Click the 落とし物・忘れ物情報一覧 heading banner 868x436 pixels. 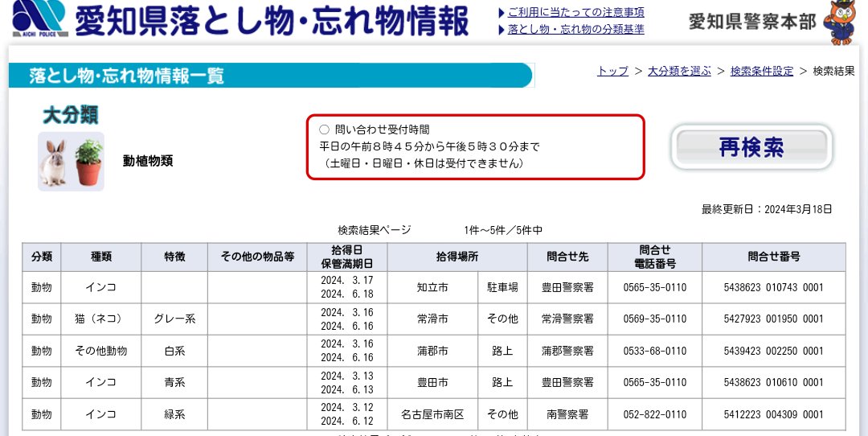(271, 76)
